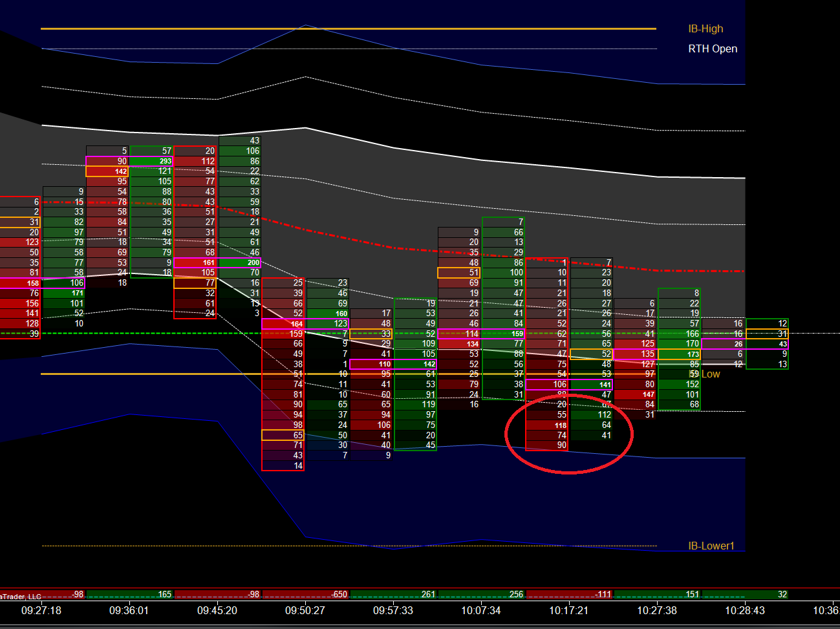Click the 09:57:33 time label

coord(393,610)
